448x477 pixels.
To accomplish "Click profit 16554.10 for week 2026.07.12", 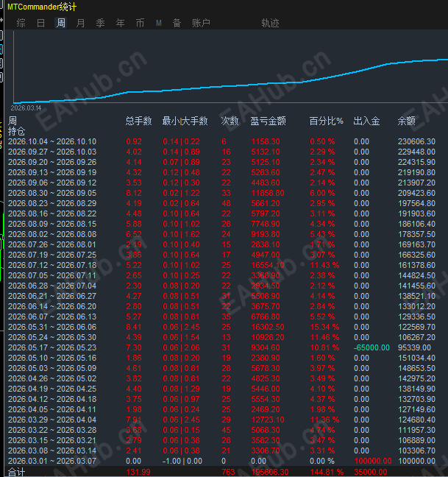I will click(x=268, y=265).
